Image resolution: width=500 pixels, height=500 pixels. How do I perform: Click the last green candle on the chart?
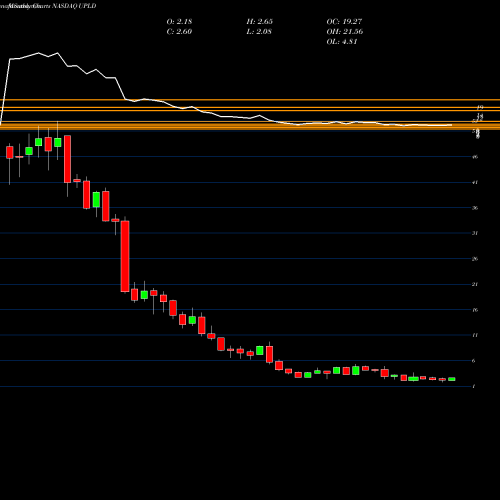click(x=452, y=379)
